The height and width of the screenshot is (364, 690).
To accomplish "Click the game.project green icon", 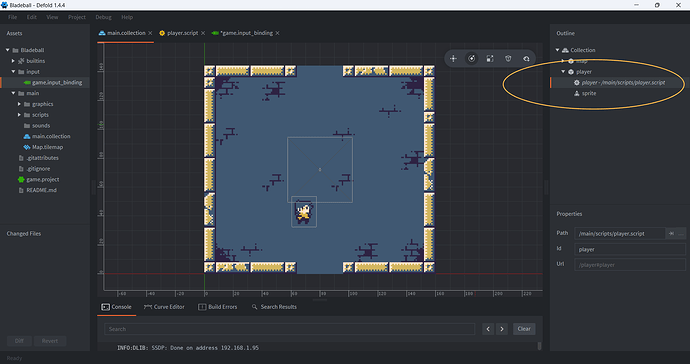I will tap(21, 180).
